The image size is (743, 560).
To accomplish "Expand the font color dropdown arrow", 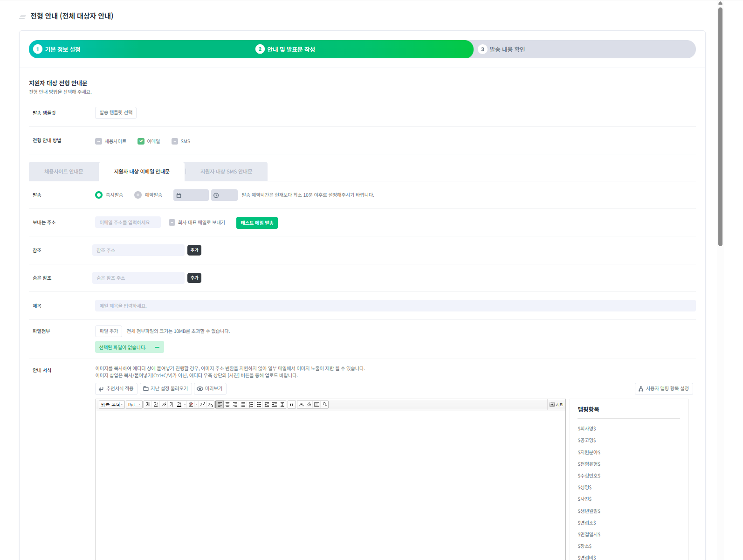I will [x=185, y=405].
